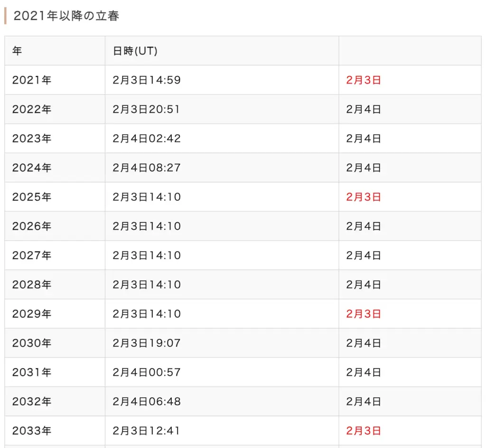Click the time 2月3日14:59
Screen dimensions: 486x448
(x=147, y=80)
